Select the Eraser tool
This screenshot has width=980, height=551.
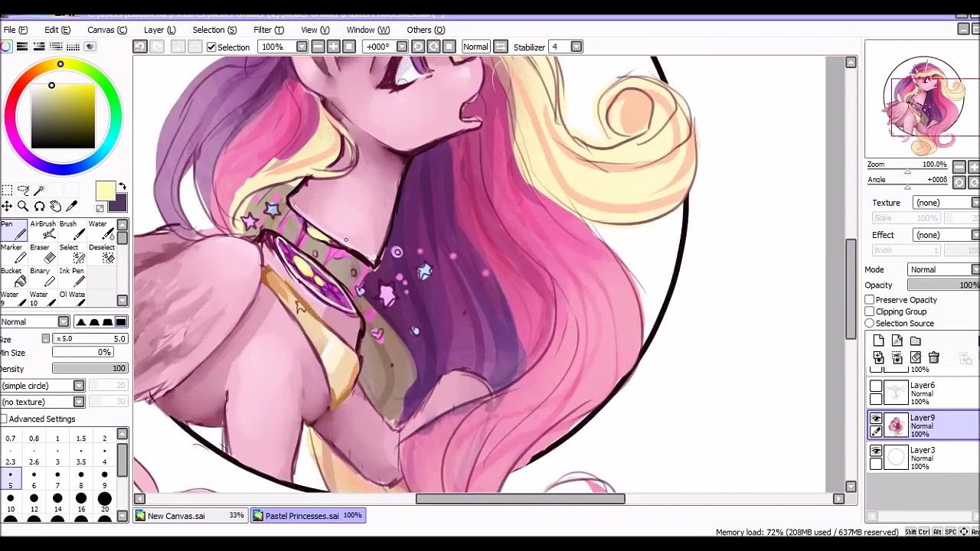tap(43, 253)
